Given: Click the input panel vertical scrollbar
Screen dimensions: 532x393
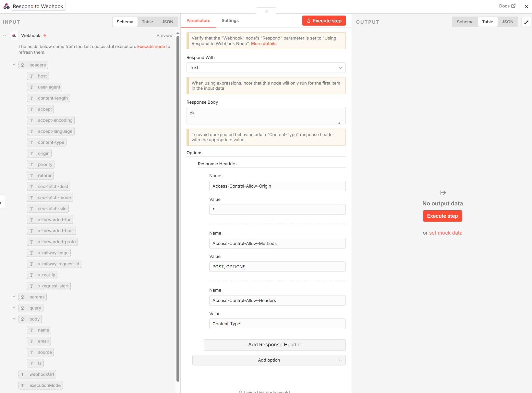Looking at the screenshot, I should coord(178,207).
